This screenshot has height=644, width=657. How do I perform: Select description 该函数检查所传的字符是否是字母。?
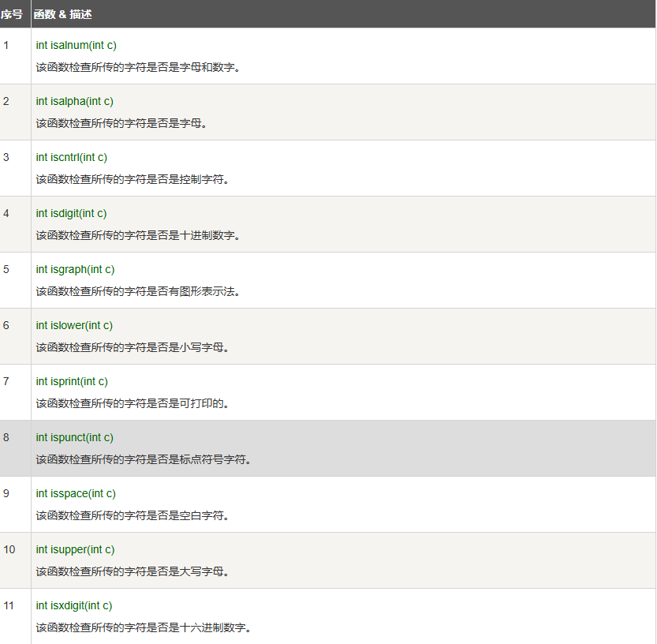pyautogui.click(x=121, y=124)
